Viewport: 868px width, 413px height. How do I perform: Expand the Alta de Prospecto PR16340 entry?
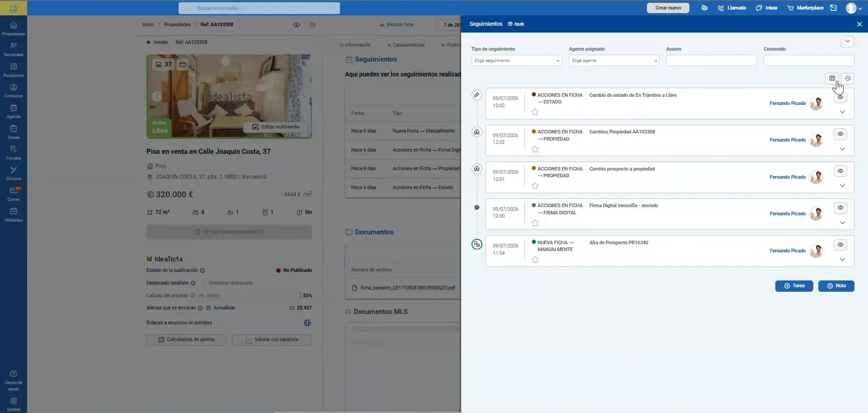tap(842, 260)
